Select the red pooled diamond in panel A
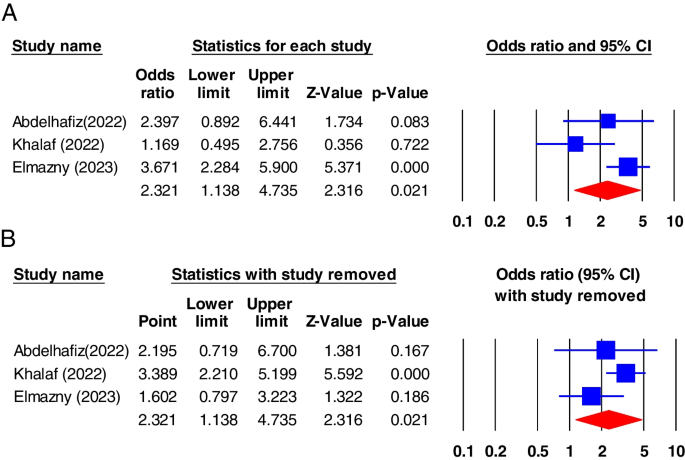 coord(603,189)
